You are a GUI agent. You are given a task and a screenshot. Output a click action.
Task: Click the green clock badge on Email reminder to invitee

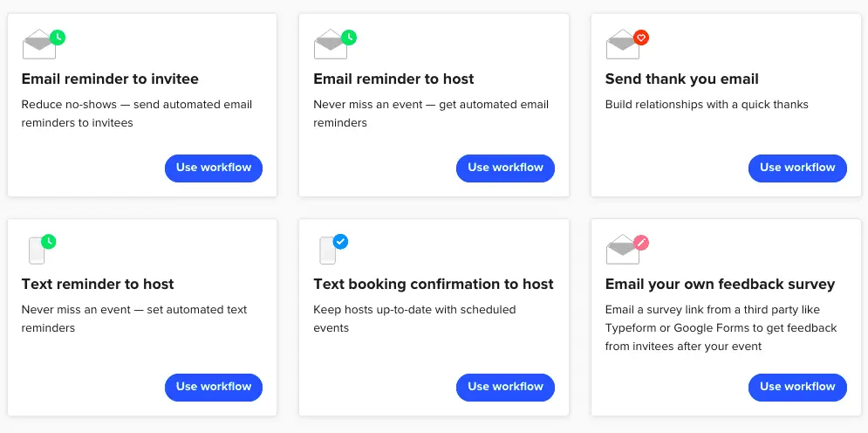(x=58, y=38)
